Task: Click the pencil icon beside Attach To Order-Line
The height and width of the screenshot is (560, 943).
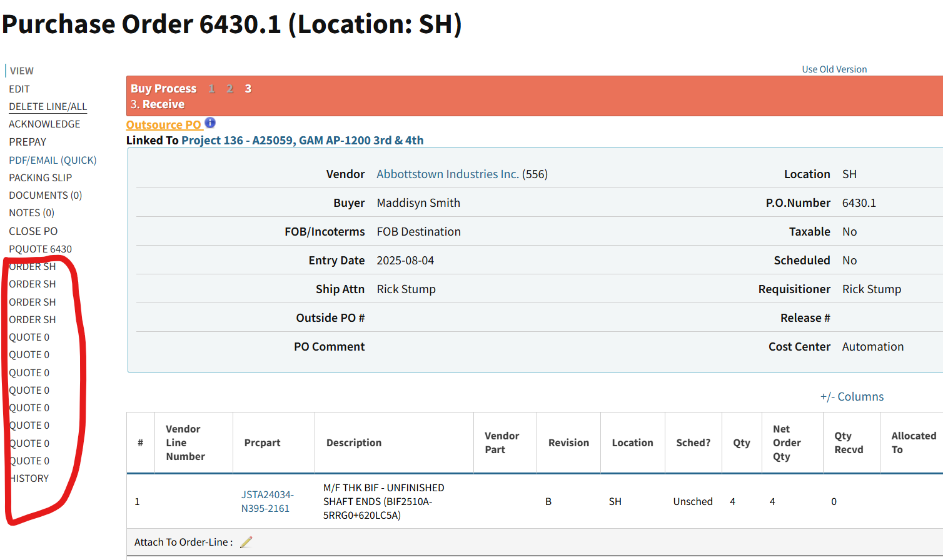Action: pyautogui.click(x=246, y=542)
